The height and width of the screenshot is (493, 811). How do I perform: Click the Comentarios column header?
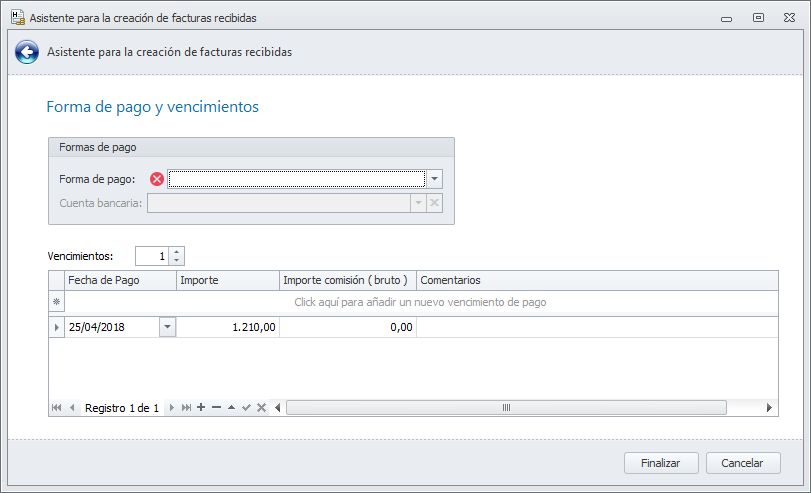coord(597,280)
